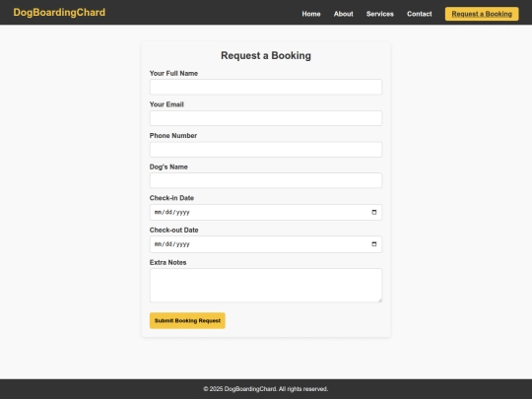Click the Check-out Date field
The height and width of the screenshot is (399, 532).
click(x=266, y=244)
